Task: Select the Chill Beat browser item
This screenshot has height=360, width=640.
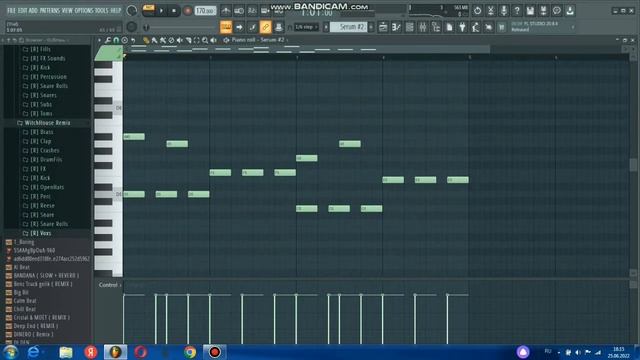Action: (x=24, y=309)
